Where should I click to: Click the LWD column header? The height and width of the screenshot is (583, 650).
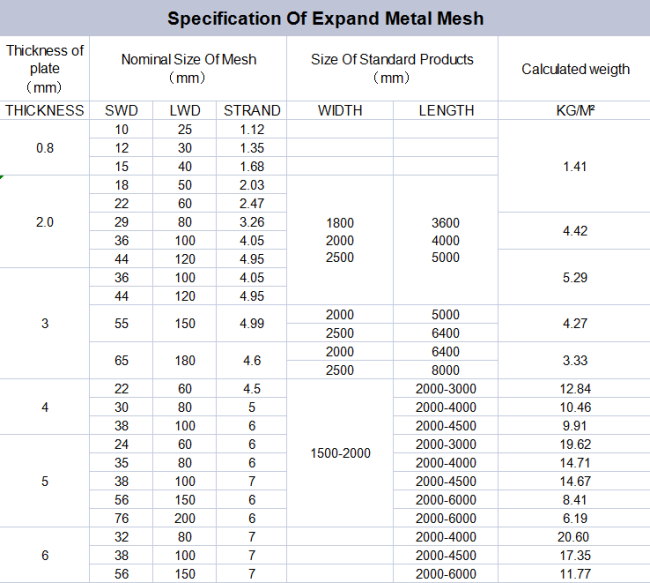tap(184, 111)
